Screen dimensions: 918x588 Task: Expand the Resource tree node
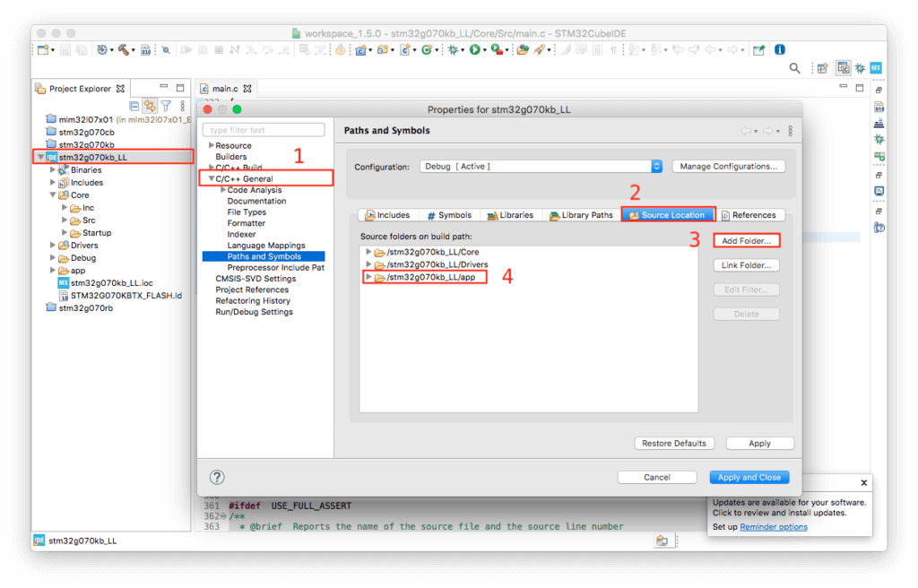(x=212, y=145)
